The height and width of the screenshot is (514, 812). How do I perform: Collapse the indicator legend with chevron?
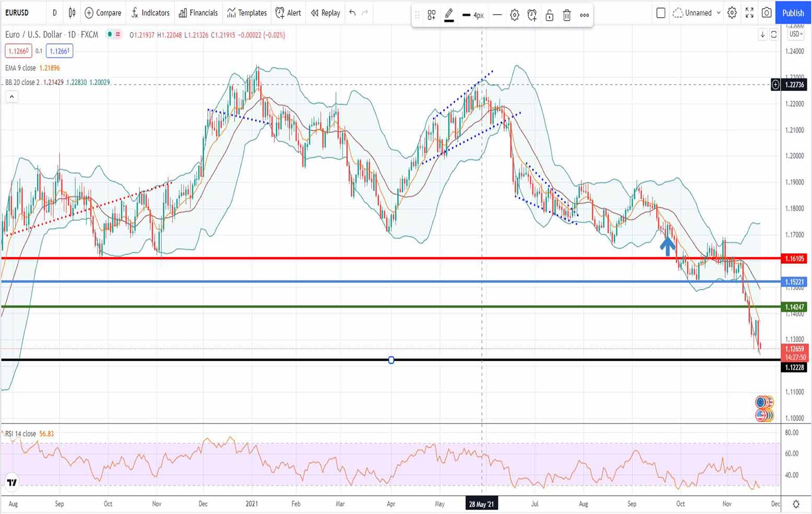click(11, 97)
